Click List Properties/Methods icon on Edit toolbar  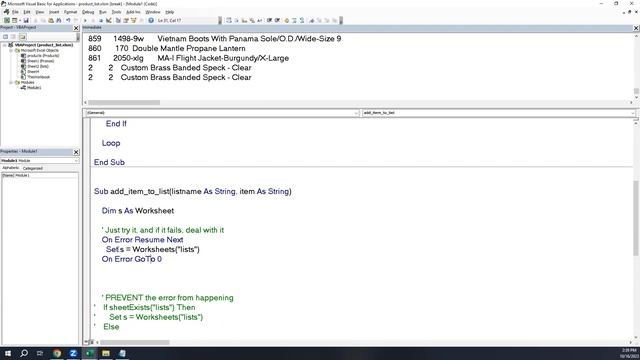pos(229,20)
